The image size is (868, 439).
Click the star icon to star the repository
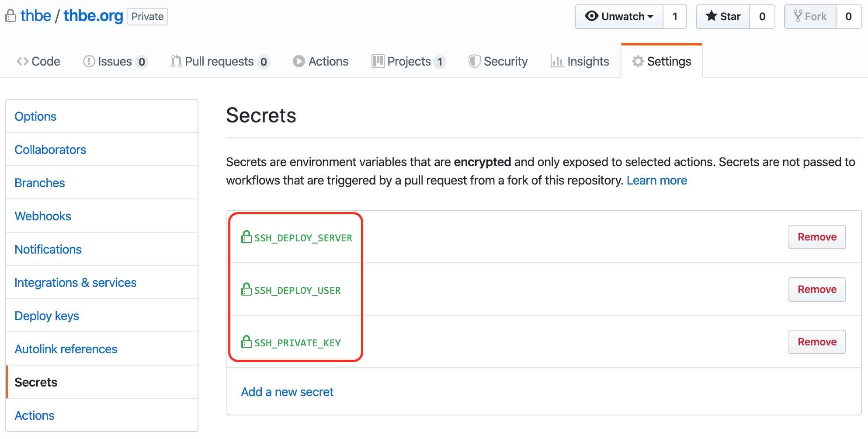pyautogui.click(x=711, y=16)
